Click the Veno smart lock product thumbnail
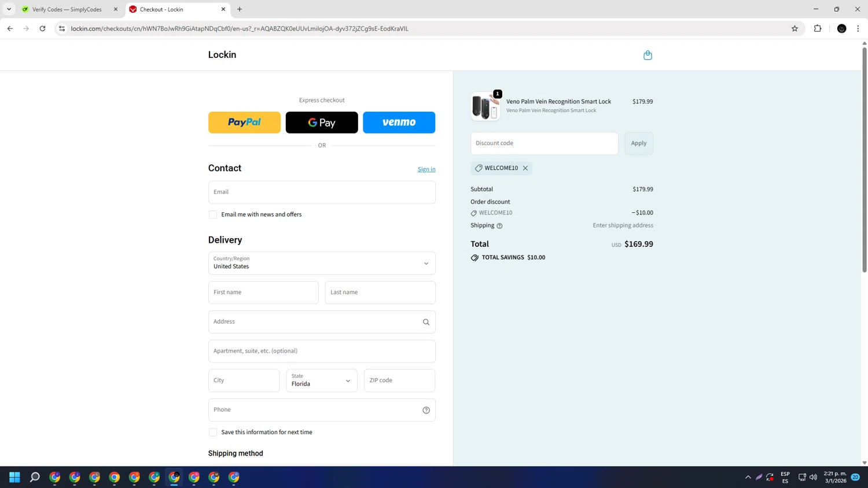This screenshot has height=488, width=868. point(486,106)
